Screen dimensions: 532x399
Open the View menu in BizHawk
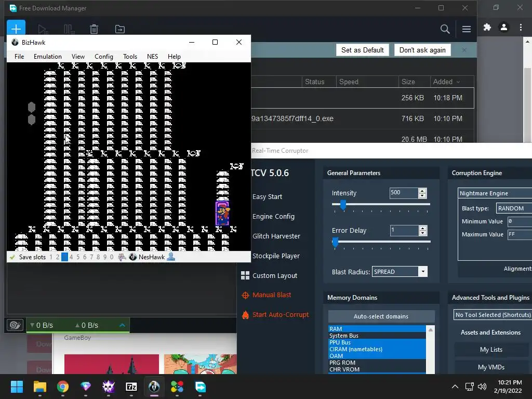(x=78, y=57)
